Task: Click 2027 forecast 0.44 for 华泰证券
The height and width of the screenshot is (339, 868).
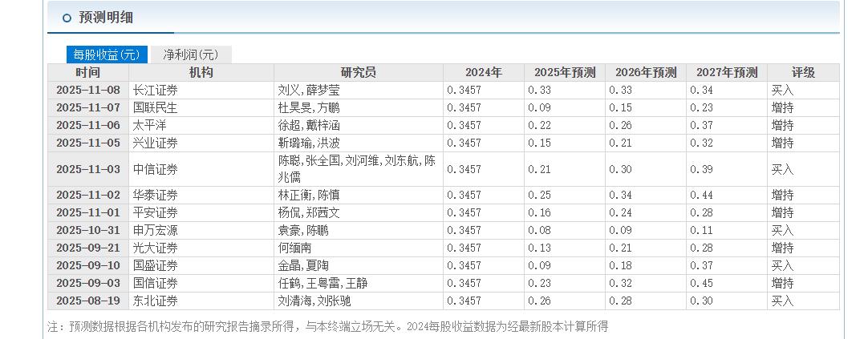Action: click(701, 196)
